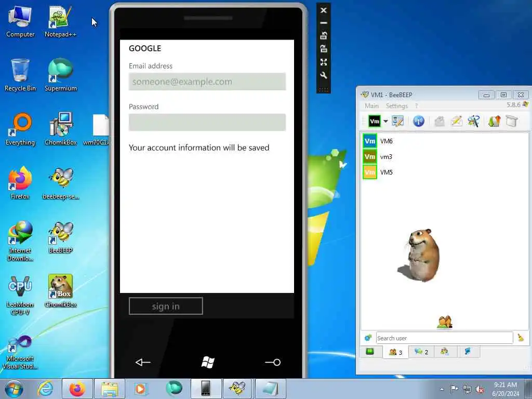This screenshot has height=399, width=532.
Task: Open Internet Download Manager desktop shortcut
Action: pos(20,241)
